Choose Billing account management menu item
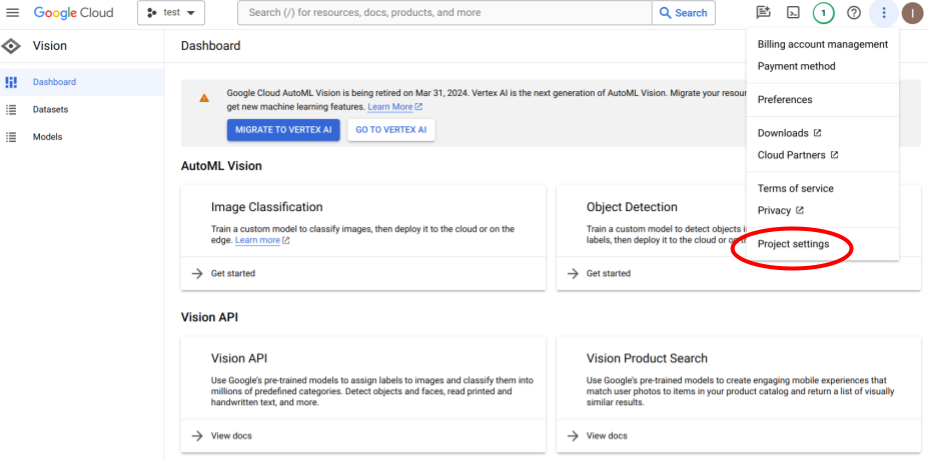The height and width of the screenshot is (462, 928). click(822, 44)
